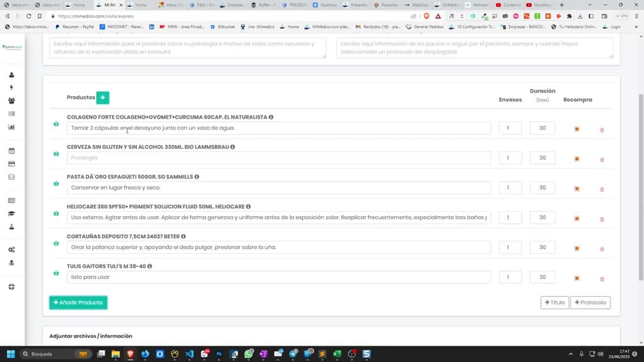
Task: Click the empty Posología field for CERVEZA
Action: (x=279, y=158)
